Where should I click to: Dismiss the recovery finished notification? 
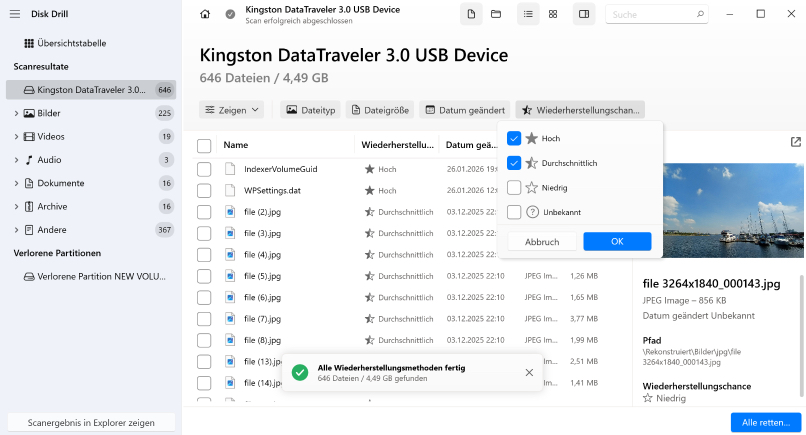pyautogui.click(x=529, y=372)
